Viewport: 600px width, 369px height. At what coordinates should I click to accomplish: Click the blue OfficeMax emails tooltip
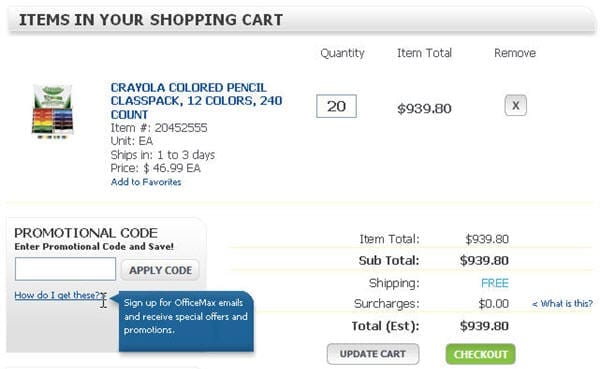pos(186,321)
